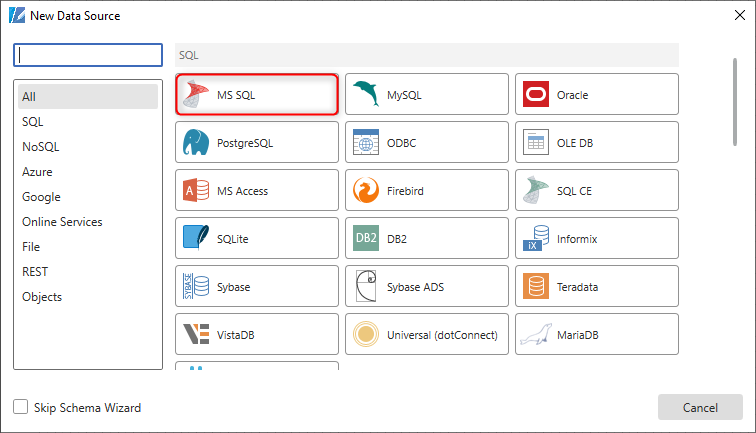The width and height of the screenshot is (756, 433).
Task: Choose the Firebird orange phoenix icon
Action: click(366, 190)
